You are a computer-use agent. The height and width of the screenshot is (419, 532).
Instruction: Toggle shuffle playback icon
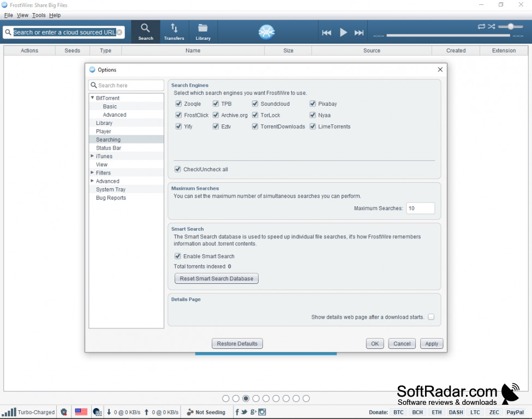point(491,27)
